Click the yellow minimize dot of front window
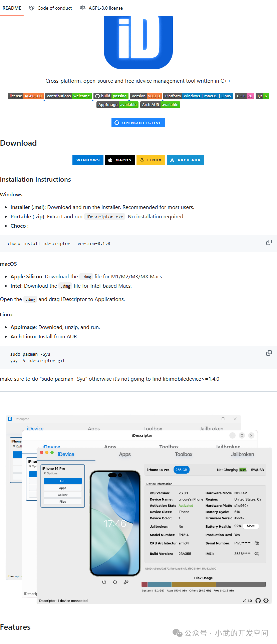Image resolution: width=277 pixels, height=644 pixels. [47, 452]
